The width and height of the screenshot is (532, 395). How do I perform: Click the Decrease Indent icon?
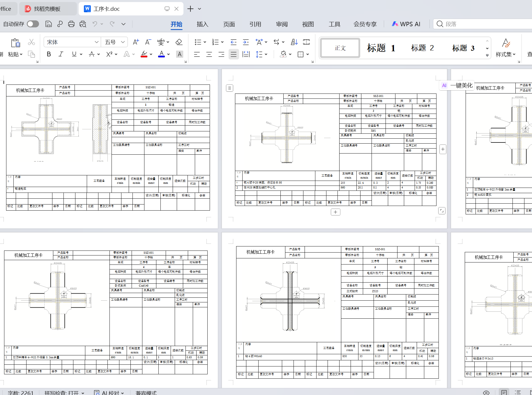tap(233, 42)
